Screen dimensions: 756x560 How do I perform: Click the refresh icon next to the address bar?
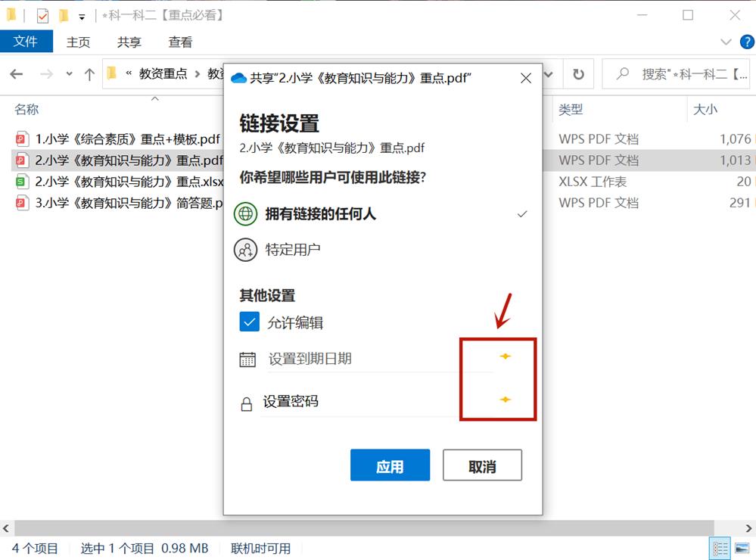(577, 74)
